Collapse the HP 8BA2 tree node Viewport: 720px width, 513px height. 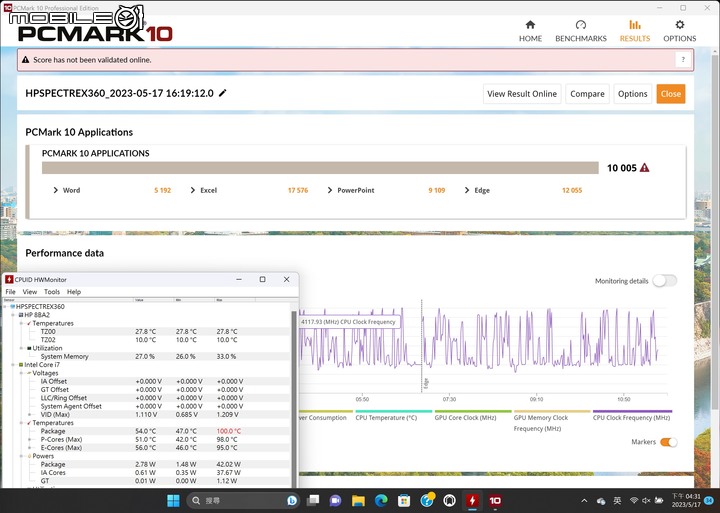(14, 315)
